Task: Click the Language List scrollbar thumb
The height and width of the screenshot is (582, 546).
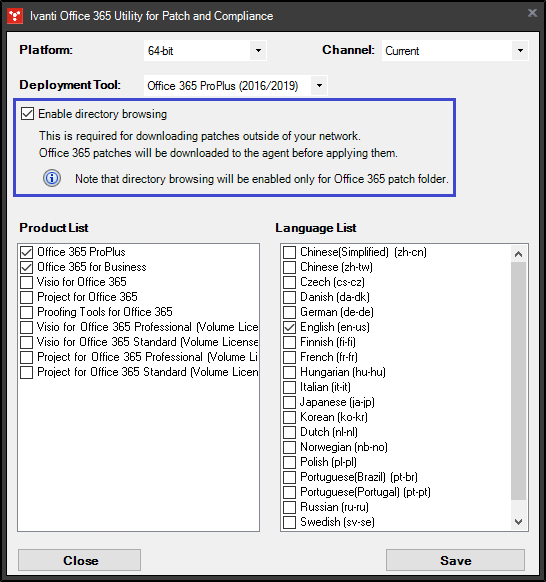Action: coord(519,381)
